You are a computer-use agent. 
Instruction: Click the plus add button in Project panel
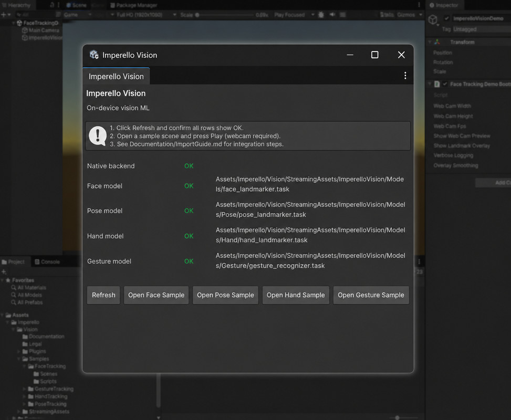tap(4, 272)
